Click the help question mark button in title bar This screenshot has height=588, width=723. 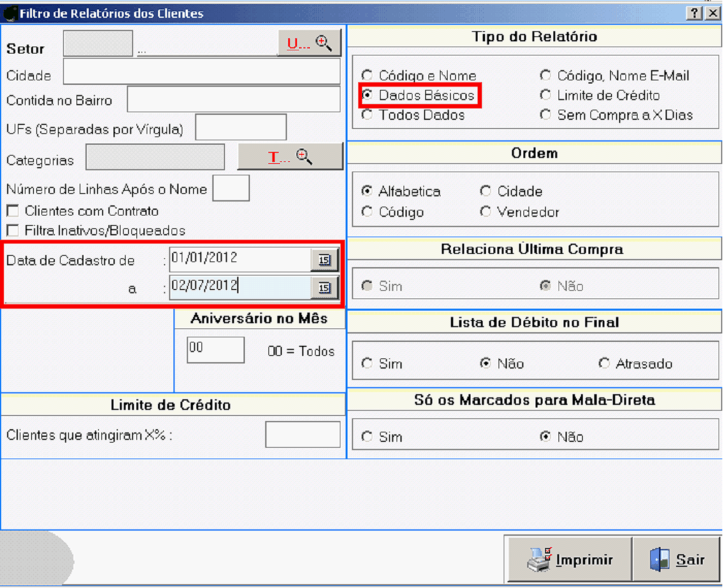695,13
